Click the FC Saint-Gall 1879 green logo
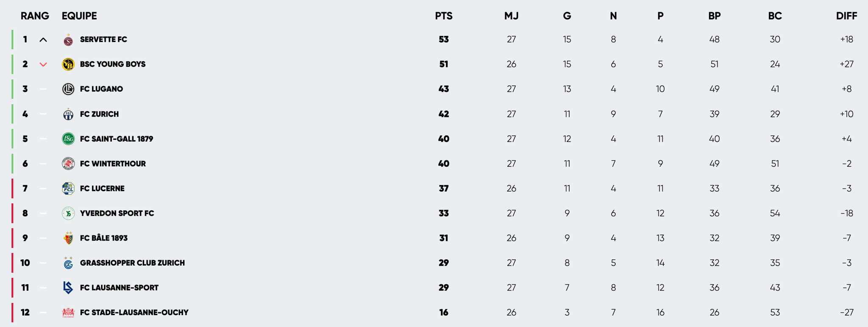This screenshot has height=327, width=868. [x=68, y=139]
